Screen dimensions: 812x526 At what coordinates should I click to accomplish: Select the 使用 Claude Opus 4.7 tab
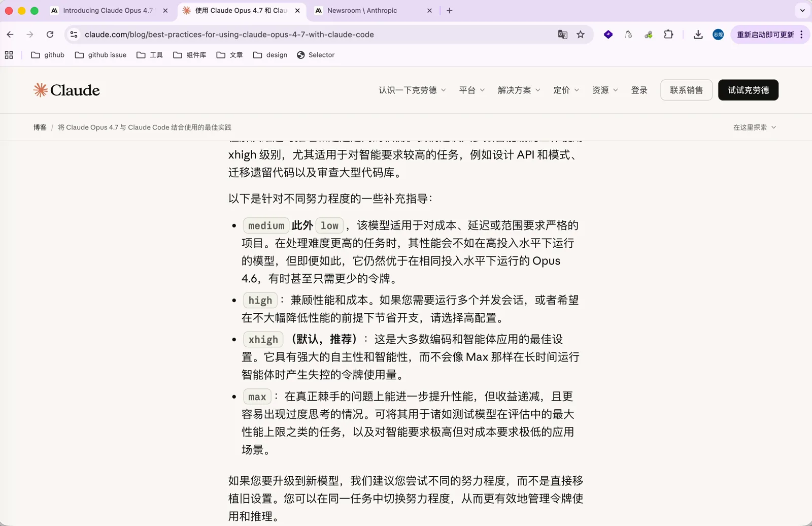click(241, 11)
